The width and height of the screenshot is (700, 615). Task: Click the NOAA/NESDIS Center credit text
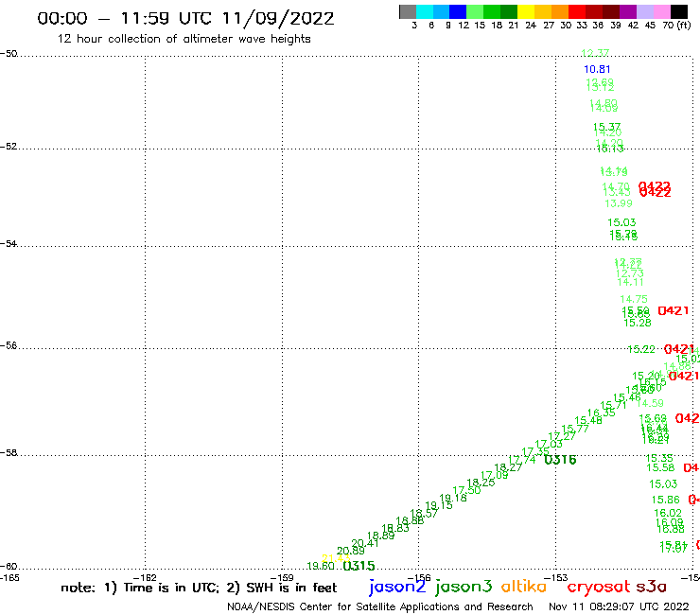coord(380,607)
